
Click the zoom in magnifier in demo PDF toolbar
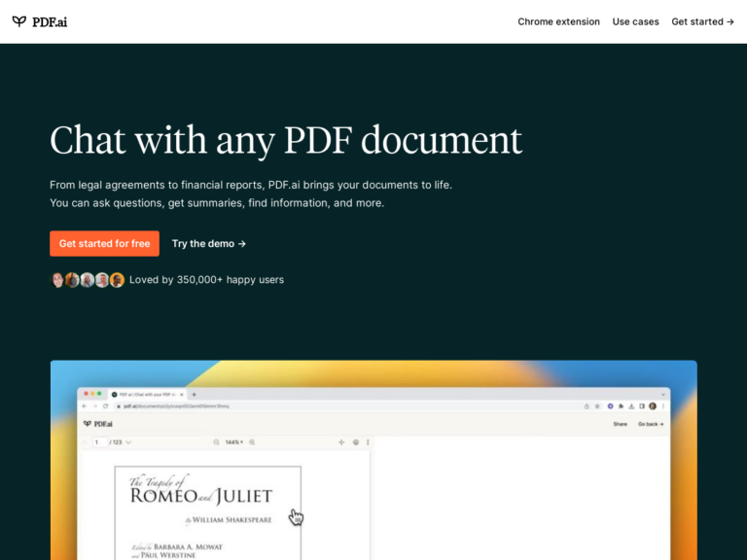click(x=252, y=442)
